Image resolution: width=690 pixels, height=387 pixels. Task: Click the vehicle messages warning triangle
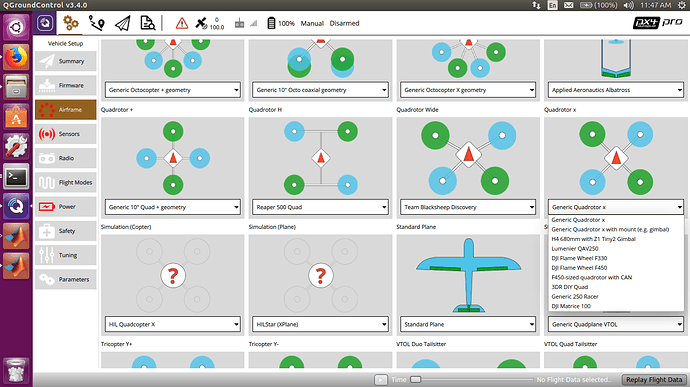pos(182,23)
